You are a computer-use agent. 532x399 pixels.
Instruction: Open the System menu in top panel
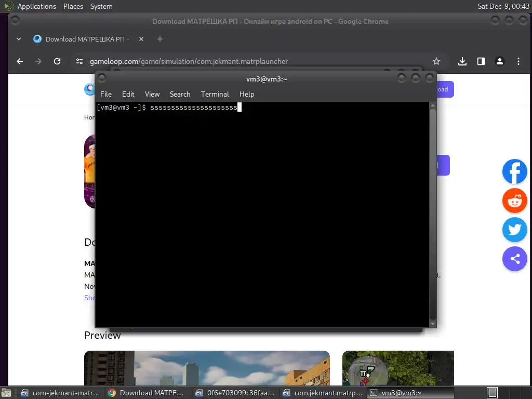click(x=101, y=6)
